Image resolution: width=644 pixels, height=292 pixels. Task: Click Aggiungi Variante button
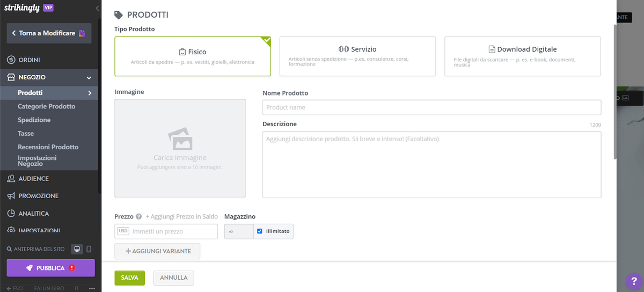point(157,251)
